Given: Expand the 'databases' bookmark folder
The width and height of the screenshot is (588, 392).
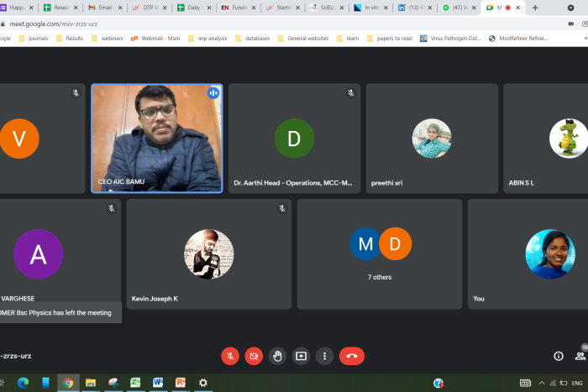Looking at the screenshot, I should (x=253, y=38).
